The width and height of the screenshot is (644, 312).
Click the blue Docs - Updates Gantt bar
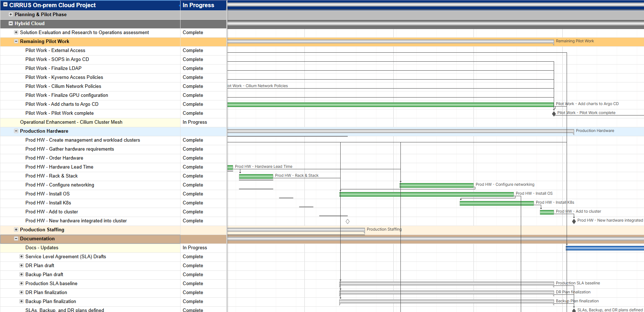coord(605,248)
